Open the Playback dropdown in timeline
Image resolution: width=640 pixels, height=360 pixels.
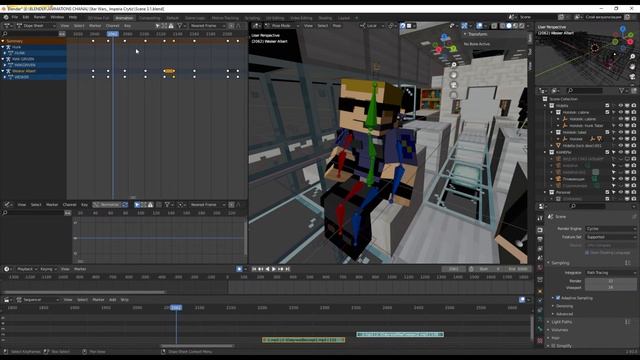[27, 269]
